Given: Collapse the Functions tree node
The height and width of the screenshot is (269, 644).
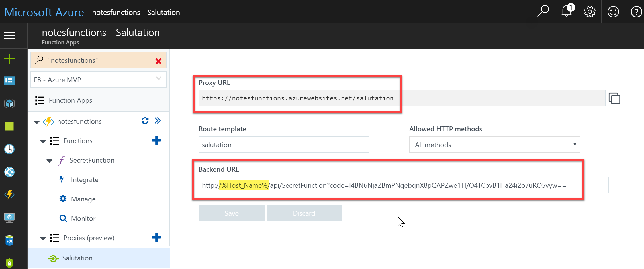Looking at the screenshot, I should 43,141.
